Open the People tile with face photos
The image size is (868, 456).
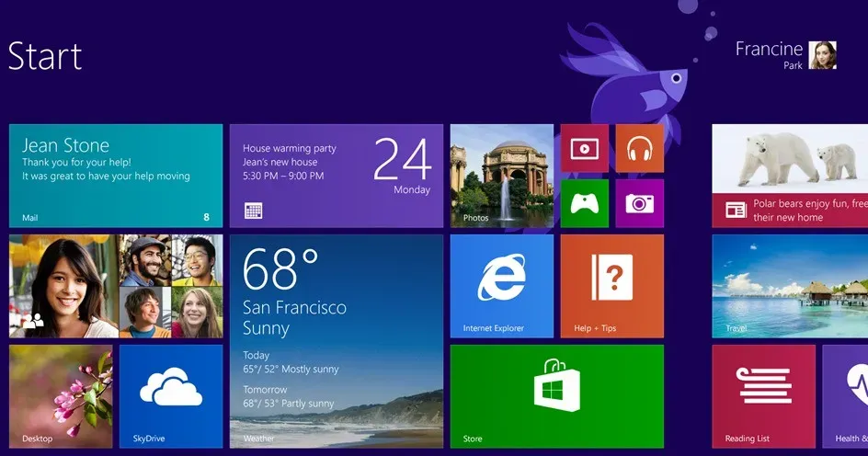click(116, 286)
